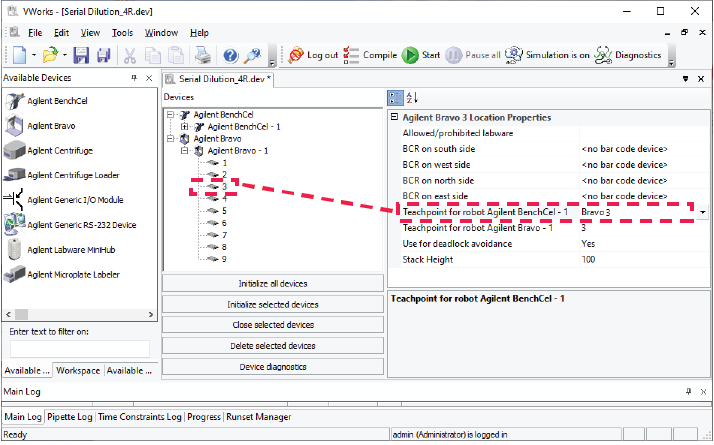Pin the Available Devices panel
The height and width of the screenshot is (445, 714).
tap(134, 78)
